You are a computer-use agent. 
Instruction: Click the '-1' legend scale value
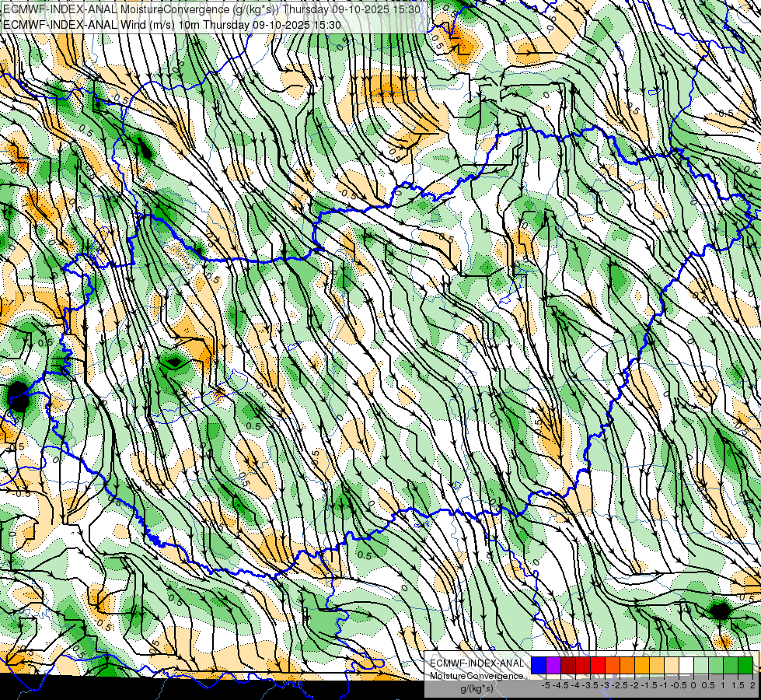(664, 685)
